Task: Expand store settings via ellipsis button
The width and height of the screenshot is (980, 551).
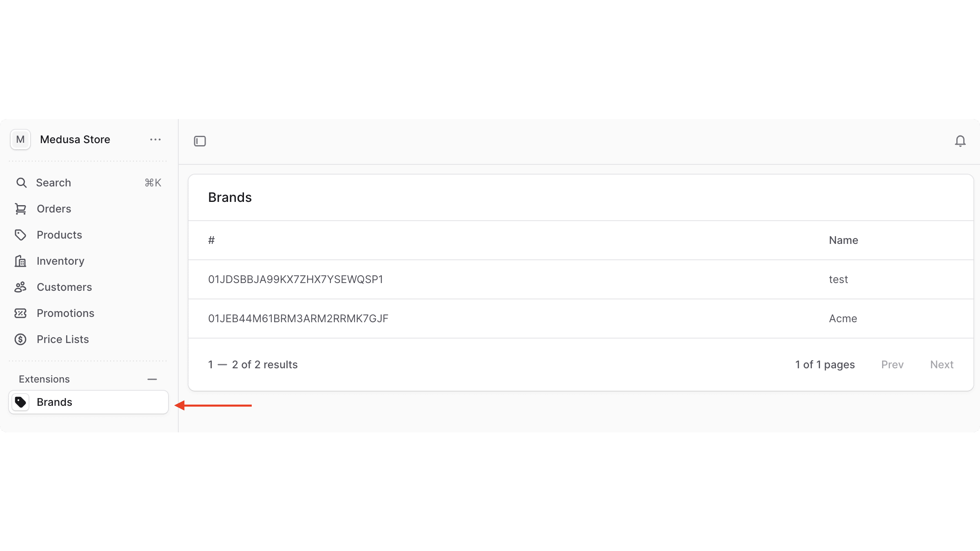Action: 155,139
